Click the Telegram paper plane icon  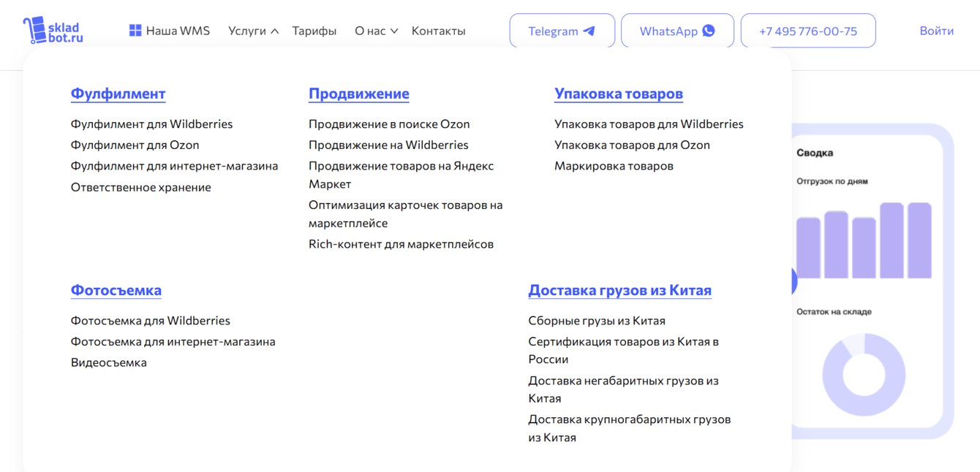589,31
